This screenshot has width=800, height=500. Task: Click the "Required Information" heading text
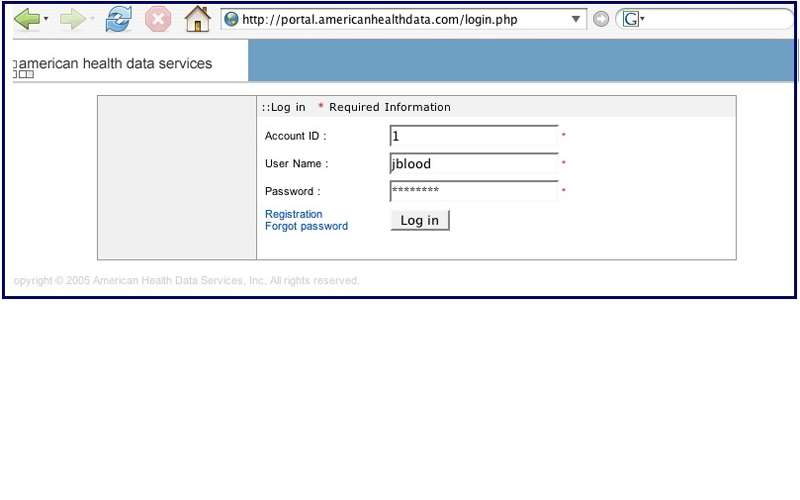click(x=390, y=107)
